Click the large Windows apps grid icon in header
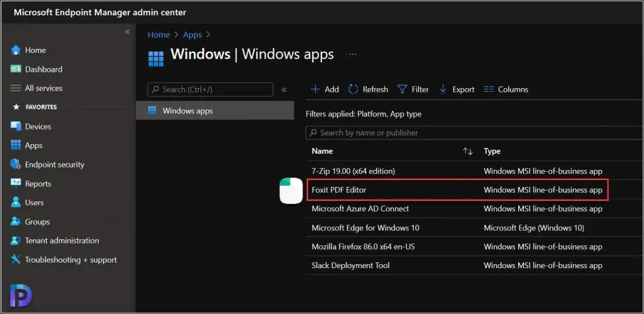The width and height of the screenshot is (644, 314). coord(156,59)
